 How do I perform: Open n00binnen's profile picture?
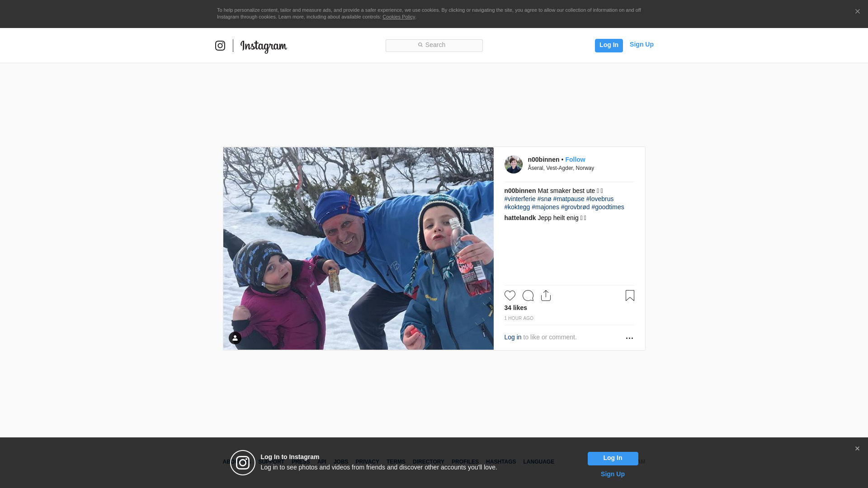(x=513, y=164)
